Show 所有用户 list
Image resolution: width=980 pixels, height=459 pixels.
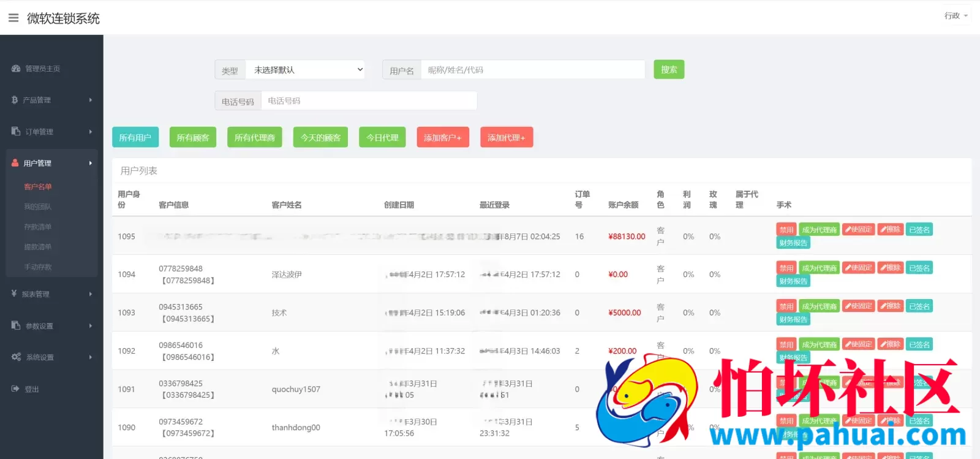tap(135, 137)
